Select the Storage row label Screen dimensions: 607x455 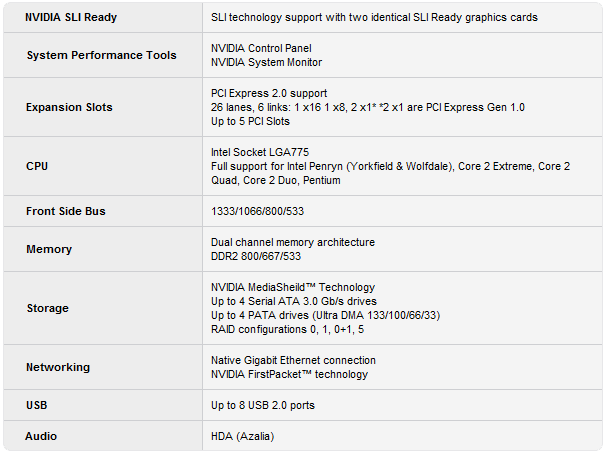[x=48, y=308]
